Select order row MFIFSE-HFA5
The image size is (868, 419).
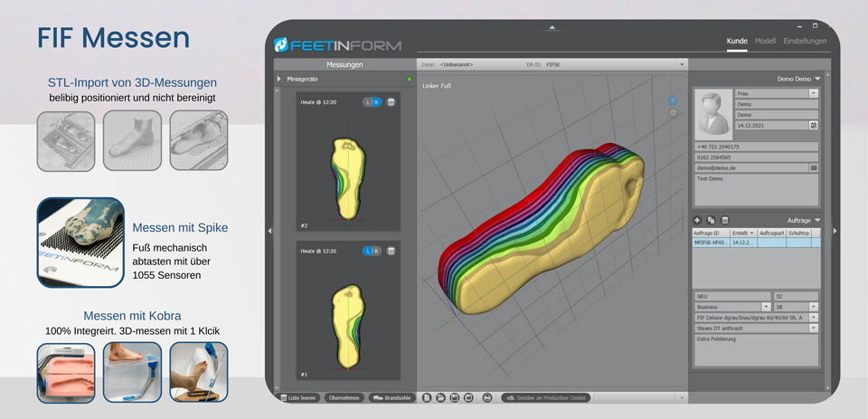[756, 243]
